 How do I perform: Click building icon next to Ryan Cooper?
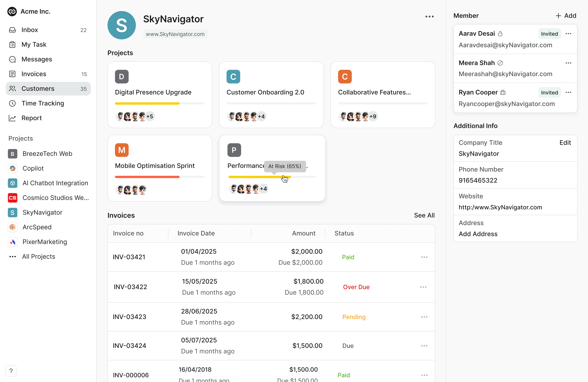(x=503, y=92)
